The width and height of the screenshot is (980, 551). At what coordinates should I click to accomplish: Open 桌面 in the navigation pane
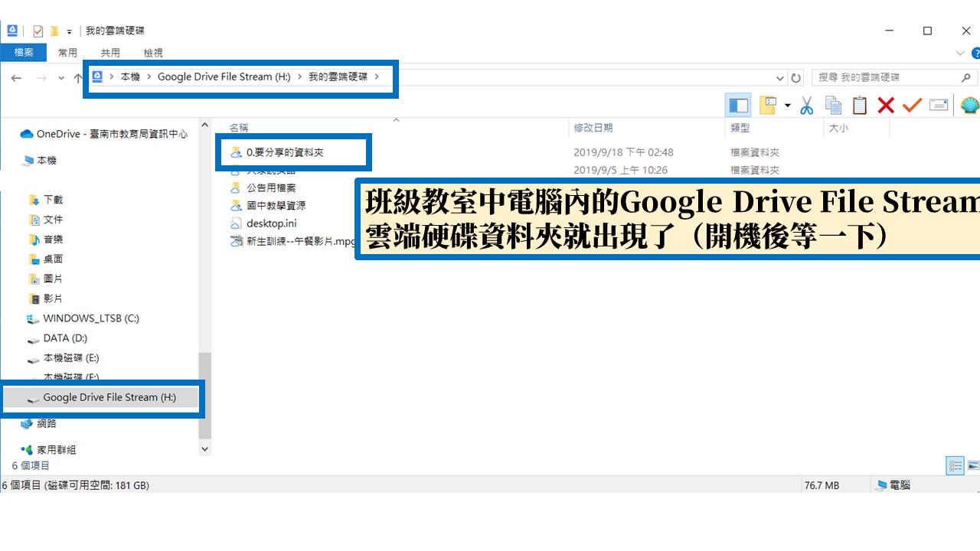coord(46,259)
